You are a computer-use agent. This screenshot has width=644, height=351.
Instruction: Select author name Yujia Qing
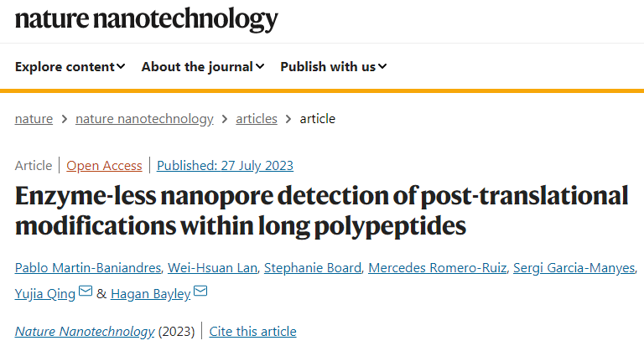coord(45,292)
